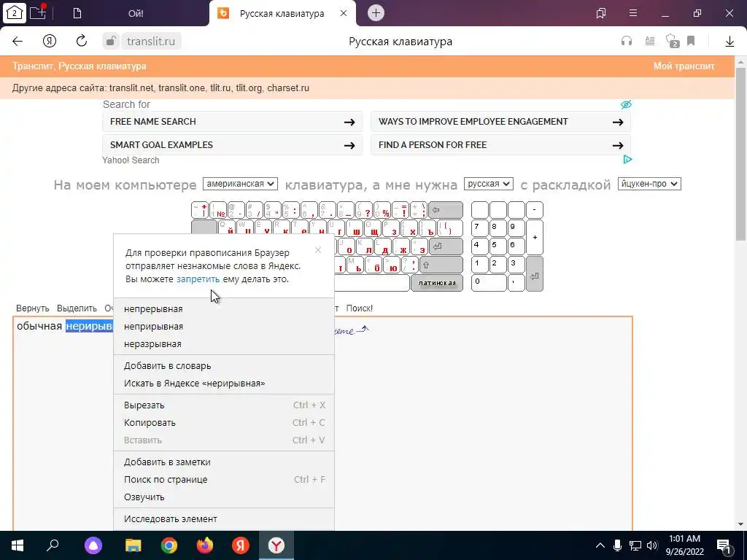Click the translit.ru address bar

pyautogui.click(x=151, y=42)
